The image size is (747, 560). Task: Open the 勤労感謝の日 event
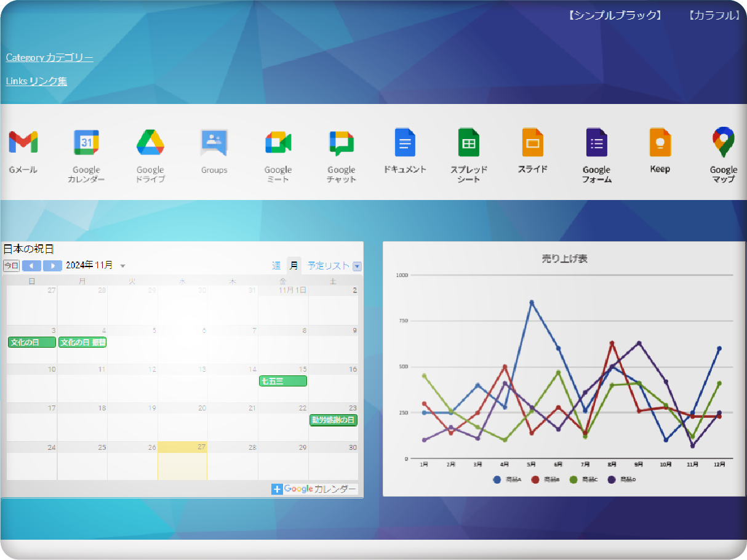coord(334,420)
